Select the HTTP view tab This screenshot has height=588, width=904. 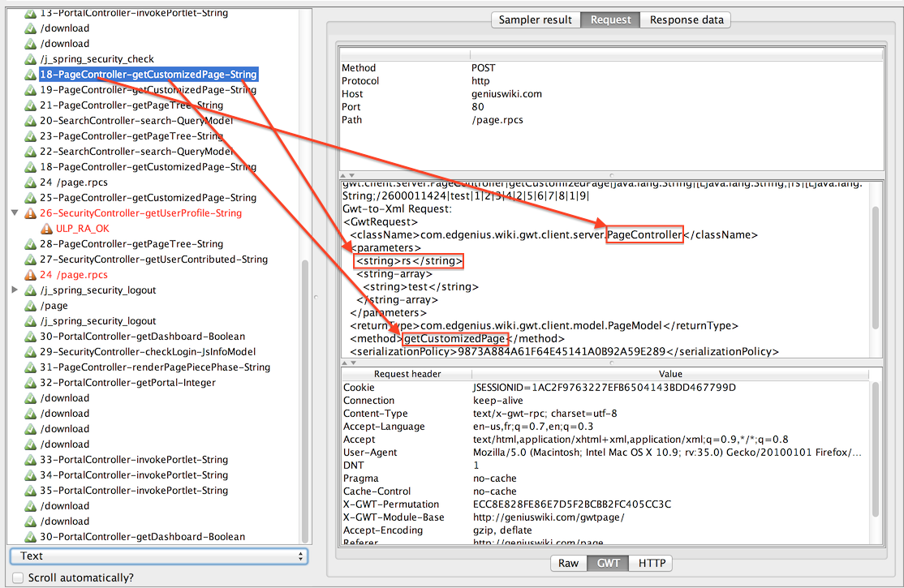point(651,563)
